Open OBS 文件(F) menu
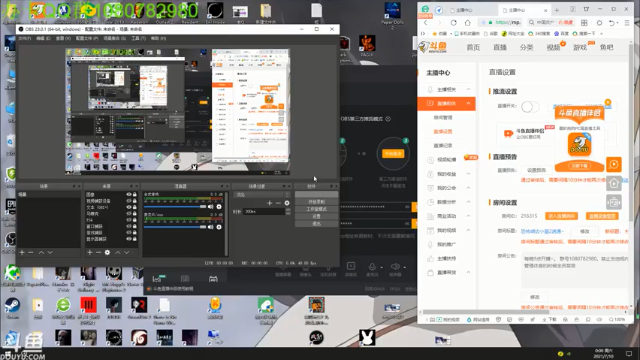Image resolution: width=640 pixels, height=360 pixels. [x=24, y=38]
